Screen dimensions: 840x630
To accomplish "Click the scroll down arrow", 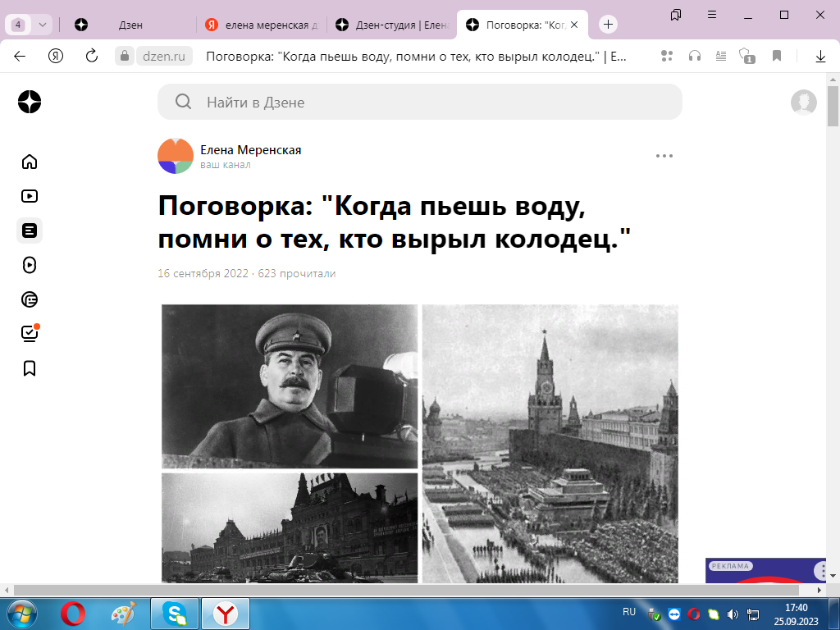I will pos(833,577).
